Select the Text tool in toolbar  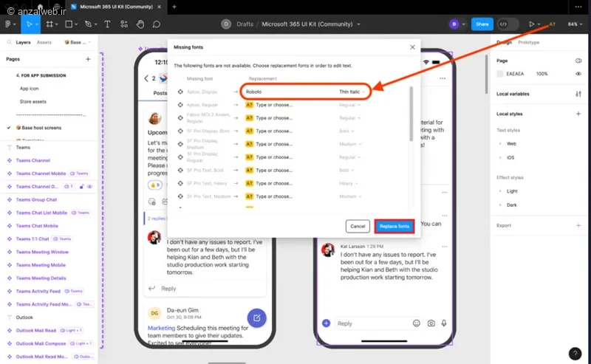point(107,24)
